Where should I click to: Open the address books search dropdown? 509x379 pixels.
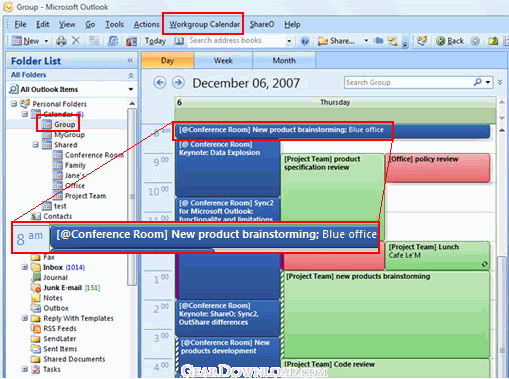(289, 41)
